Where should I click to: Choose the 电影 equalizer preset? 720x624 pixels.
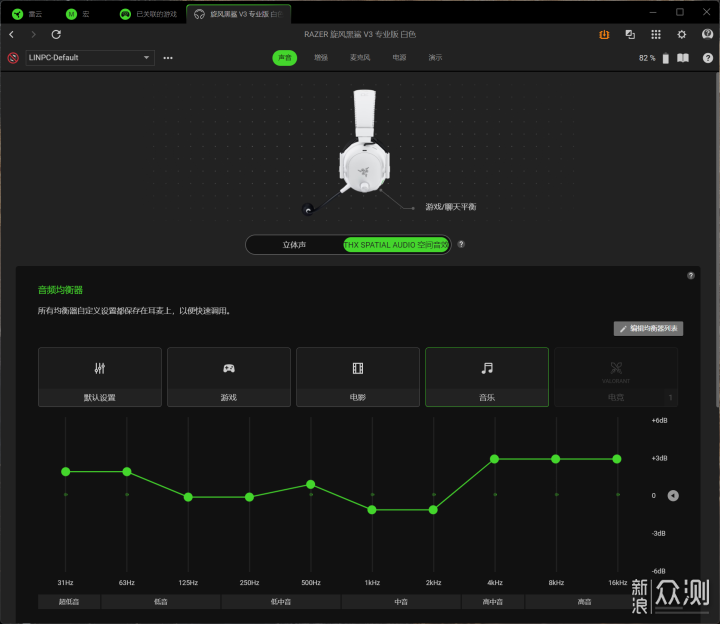[358, 377]
